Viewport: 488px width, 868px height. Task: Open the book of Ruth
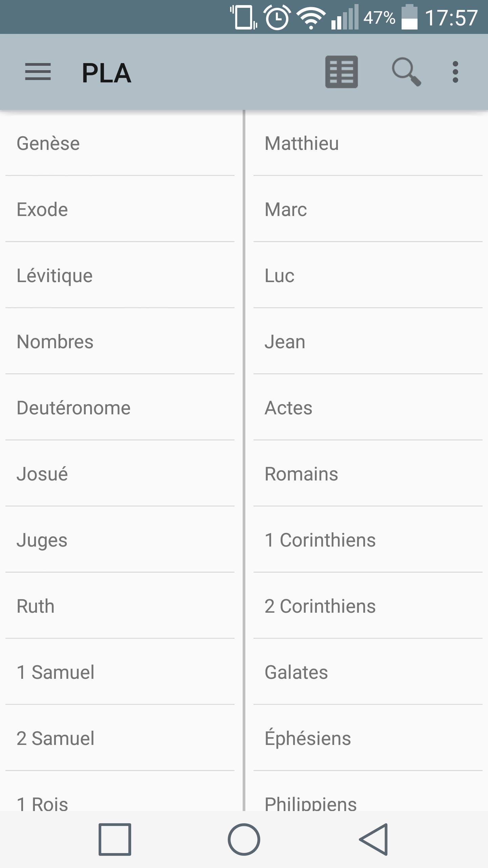(120, 606)
